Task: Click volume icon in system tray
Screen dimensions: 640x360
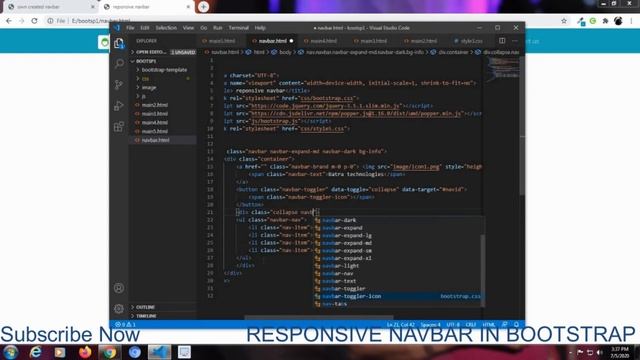Action: 600,352
